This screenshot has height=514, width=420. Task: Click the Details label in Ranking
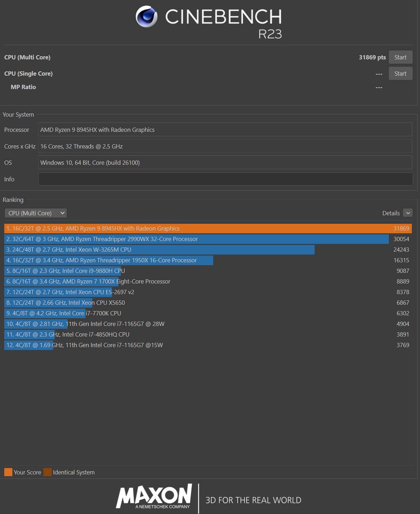point(391,213)
